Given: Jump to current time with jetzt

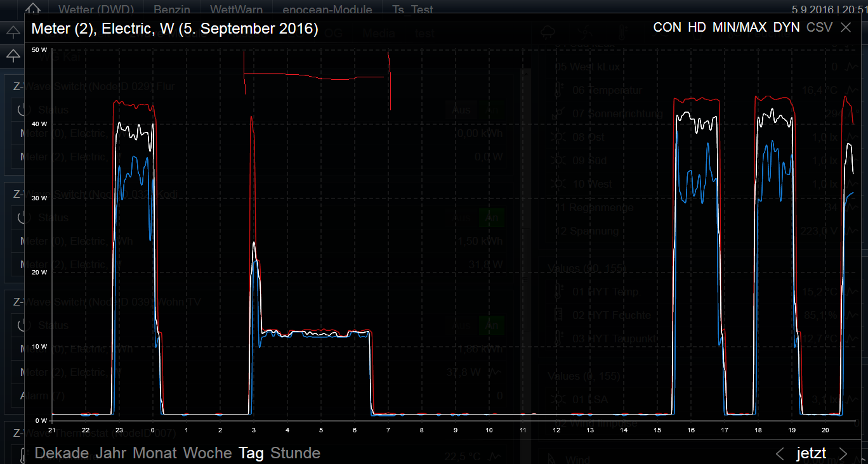Looking at the screenshot, I should coord(812,453).
